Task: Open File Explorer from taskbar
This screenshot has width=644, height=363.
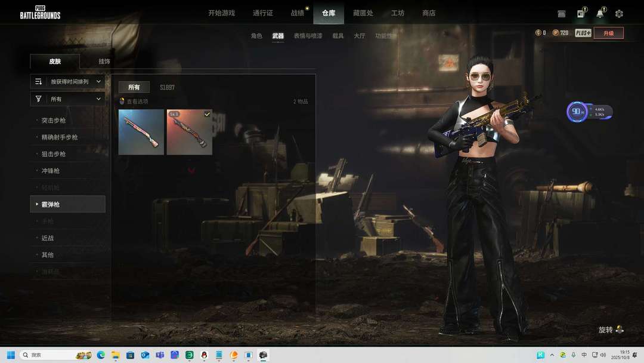Action: click(116, 355)
